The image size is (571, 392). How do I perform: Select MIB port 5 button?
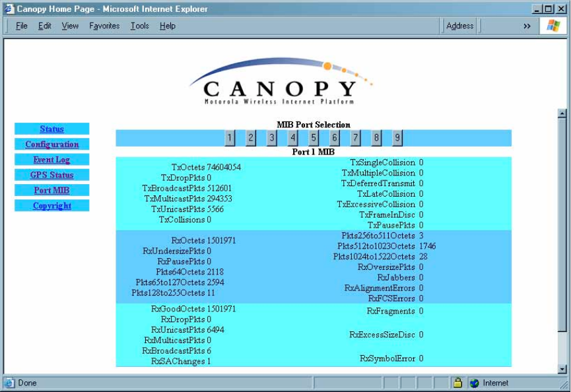(x=314, y=138)
